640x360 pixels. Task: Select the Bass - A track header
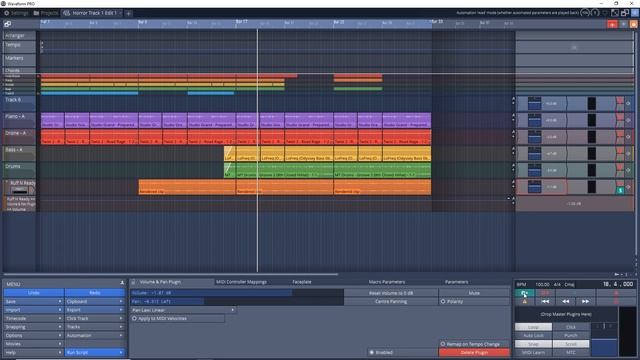(19, 153)
